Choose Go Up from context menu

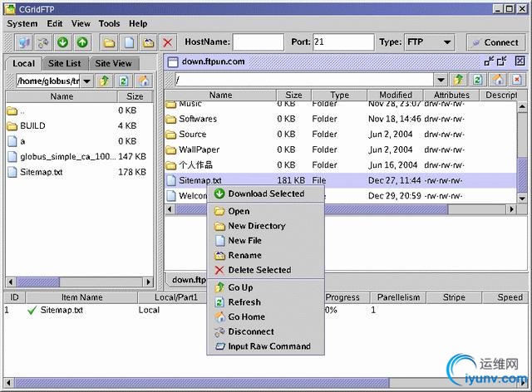click(x=266, y=287)
